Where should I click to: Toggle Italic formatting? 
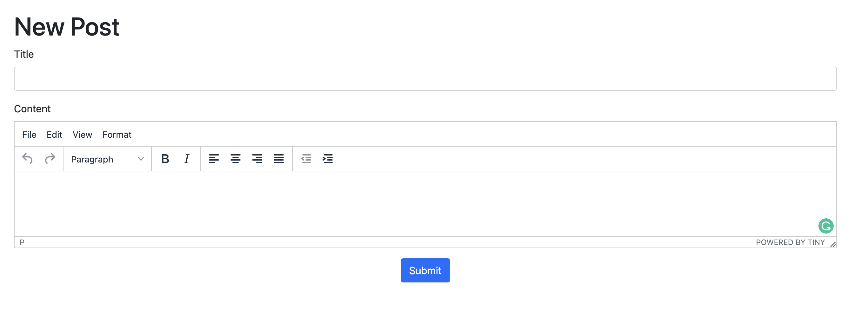coord(187,159)
